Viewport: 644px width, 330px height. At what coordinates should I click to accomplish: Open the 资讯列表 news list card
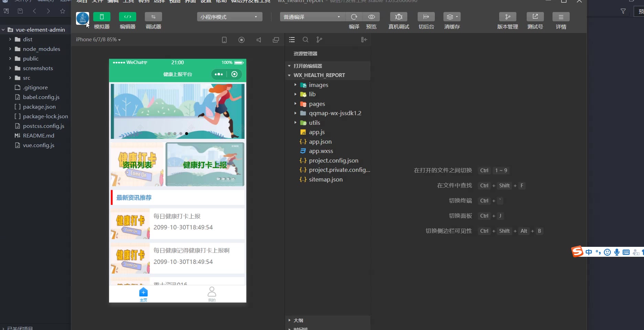coord(137,165)
